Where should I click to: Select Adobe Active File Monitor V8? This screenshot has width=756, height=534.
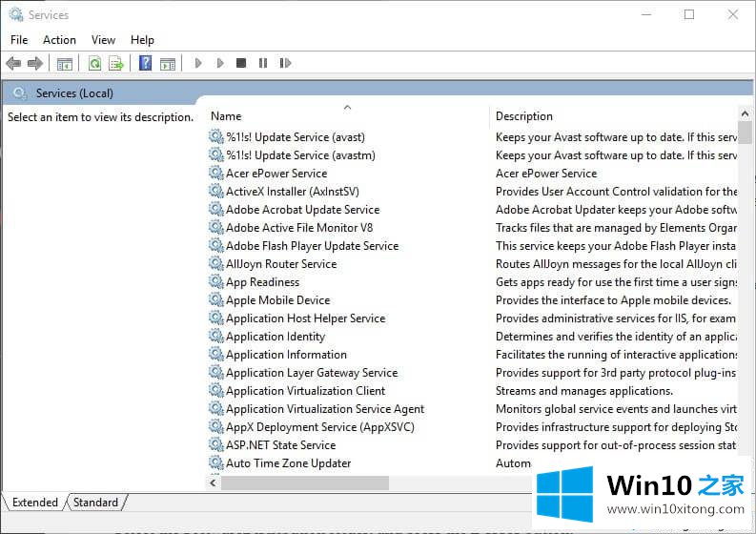tap(299, 228)
